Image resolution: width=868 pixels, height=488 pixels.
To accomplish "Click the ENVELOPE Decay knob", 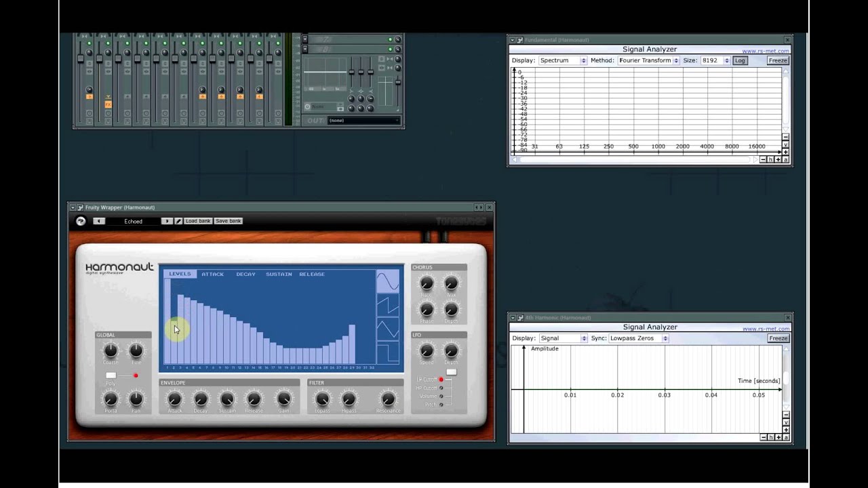I will pos(201,399).
